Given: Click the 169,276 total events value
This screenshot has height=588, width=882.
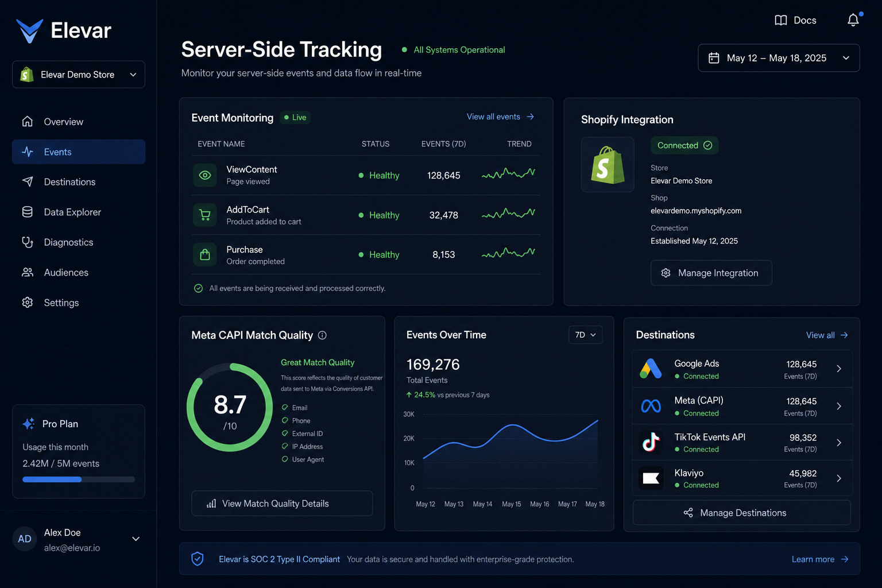Looking at the screenshot, I should tap(433, 365).
